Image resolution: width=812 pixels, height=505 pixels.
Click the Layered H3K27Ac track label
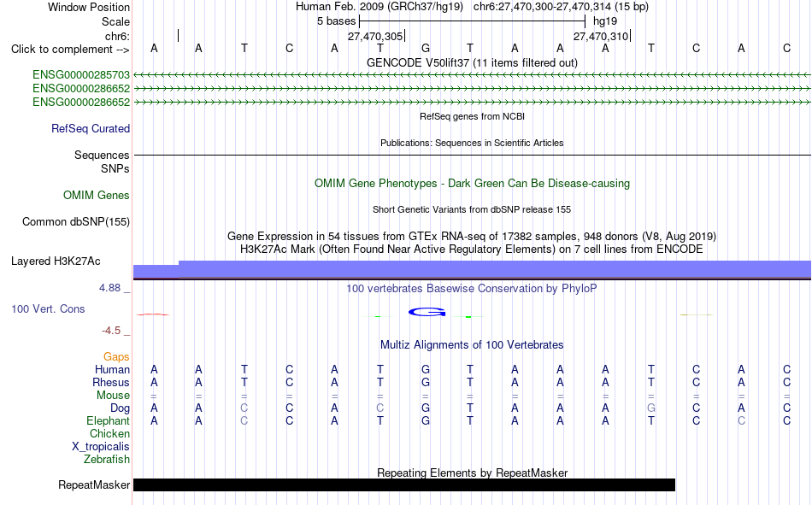(56, 261)
